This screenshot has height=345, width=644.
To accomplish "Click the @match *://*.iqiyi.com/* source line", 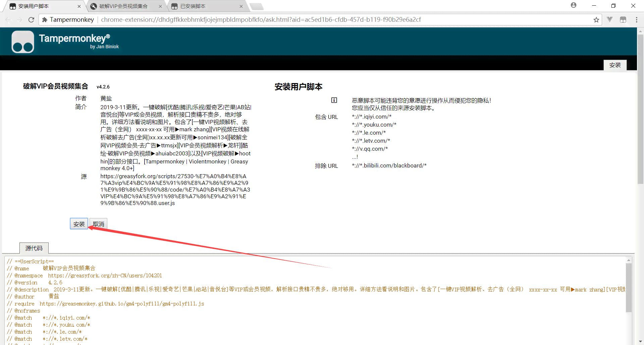I will 48,318.
